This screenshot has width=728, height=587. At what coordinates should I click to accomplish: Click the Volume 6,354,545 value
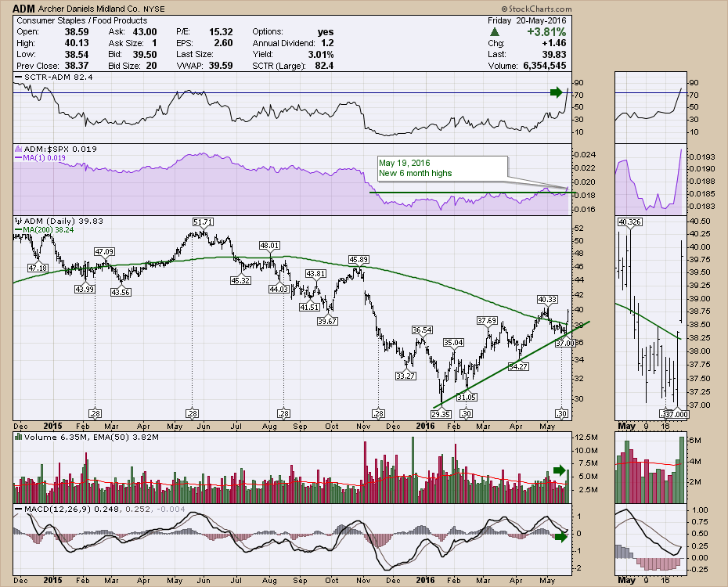[x=545, y=66]
